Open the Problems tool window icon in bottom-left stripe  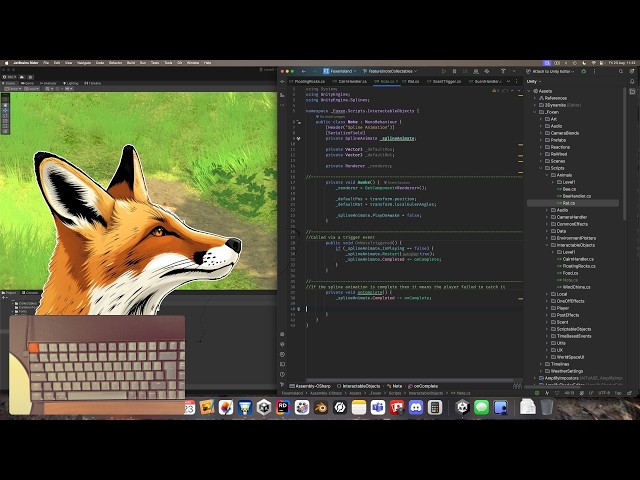pos(282,374)
